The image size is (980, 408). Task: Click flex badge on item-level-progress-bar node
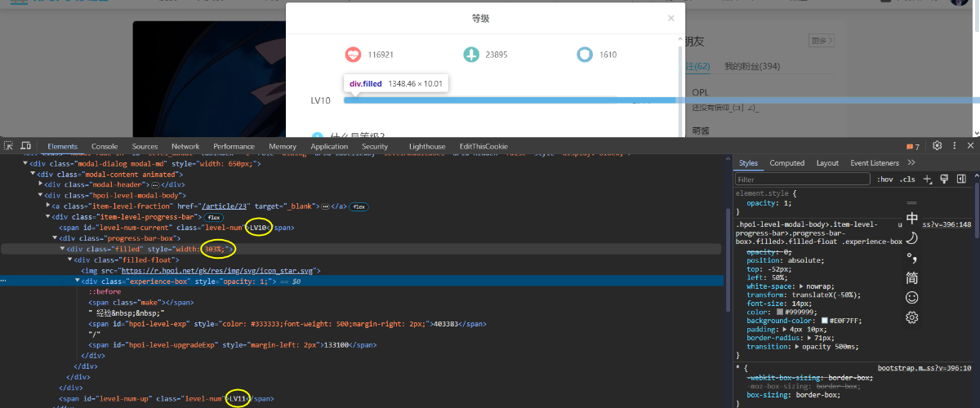click(214, 217)
